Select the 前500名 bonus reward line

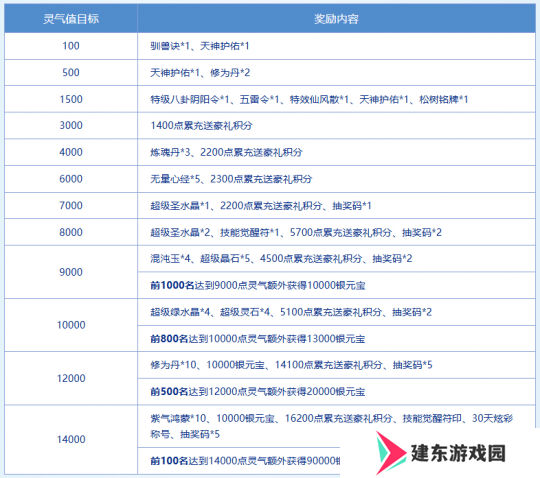click(258, 392)
